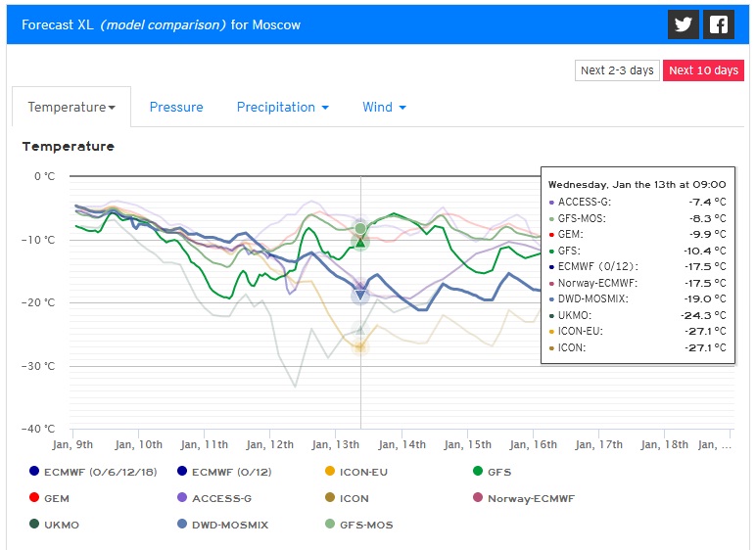This screenshot has width=756, height=550.
Task: Open the Wind tab
Action: 384,107
